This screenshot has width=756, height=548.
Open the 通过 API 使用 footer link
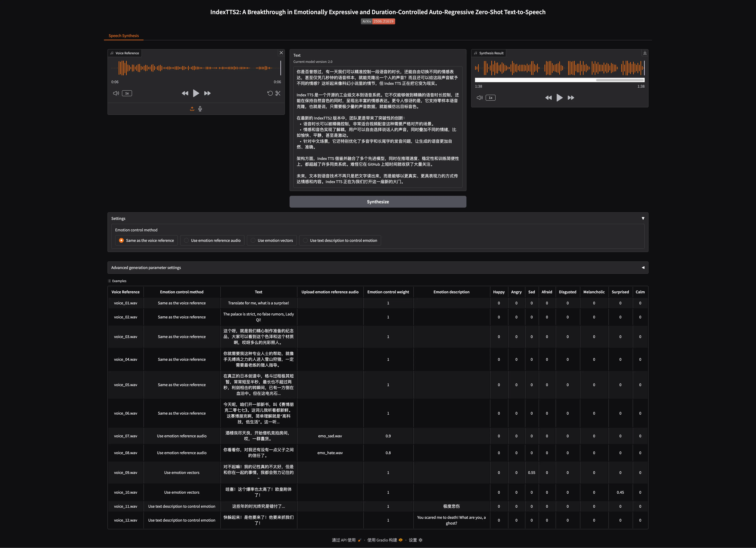(346, 540)
